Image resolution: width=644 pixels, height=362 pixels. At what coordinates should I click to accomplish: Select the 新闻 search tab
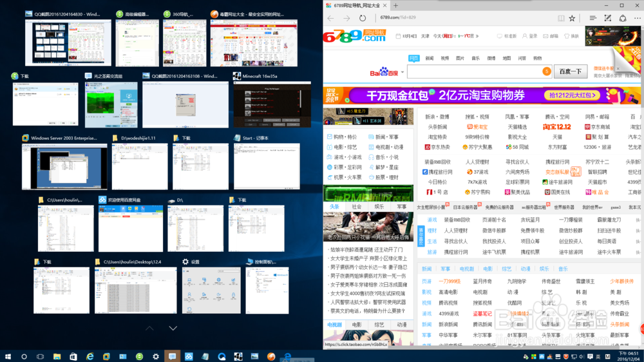tap(429, 59)
